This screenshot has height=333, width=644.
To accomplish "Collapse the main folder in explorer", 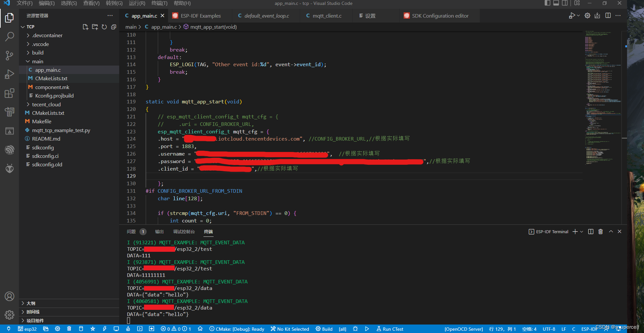I will [37, 61].
